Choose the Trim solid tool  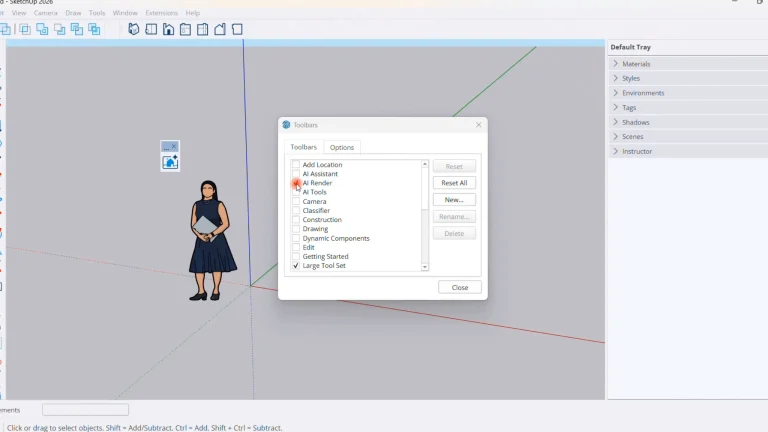click(77, 29)
